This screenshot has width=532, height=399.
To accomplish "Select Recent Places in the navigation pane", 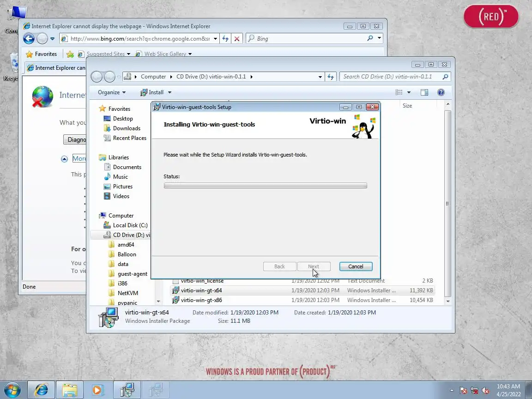I will [130, 138].
